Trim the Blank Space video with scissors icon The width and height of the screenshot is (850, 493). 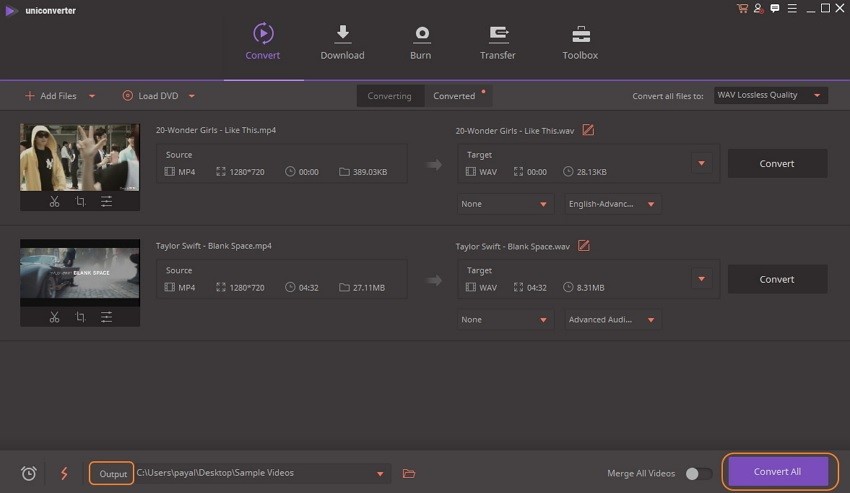click(x=54, y=317)
